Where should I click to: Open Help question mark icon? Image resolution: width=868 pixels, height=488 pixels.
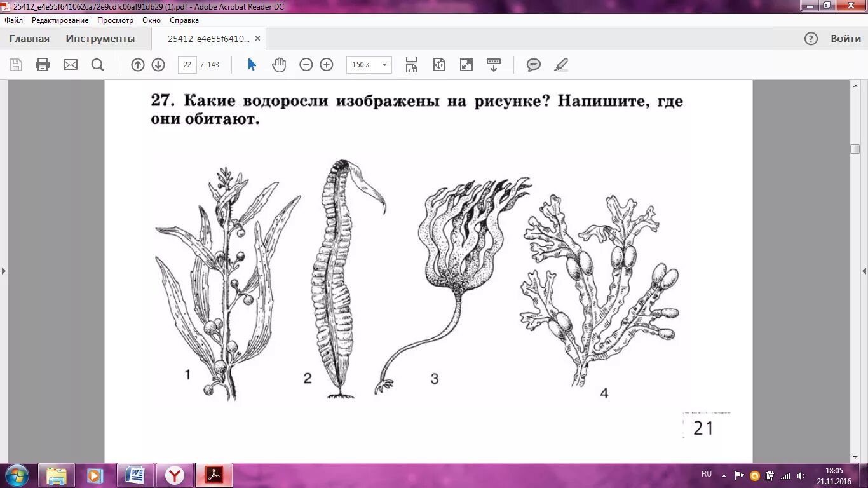click(x=811, y=39)
